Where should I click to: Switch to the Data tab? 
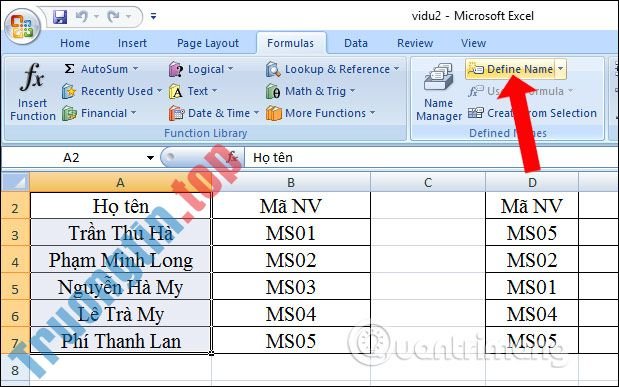coord(356,43)
